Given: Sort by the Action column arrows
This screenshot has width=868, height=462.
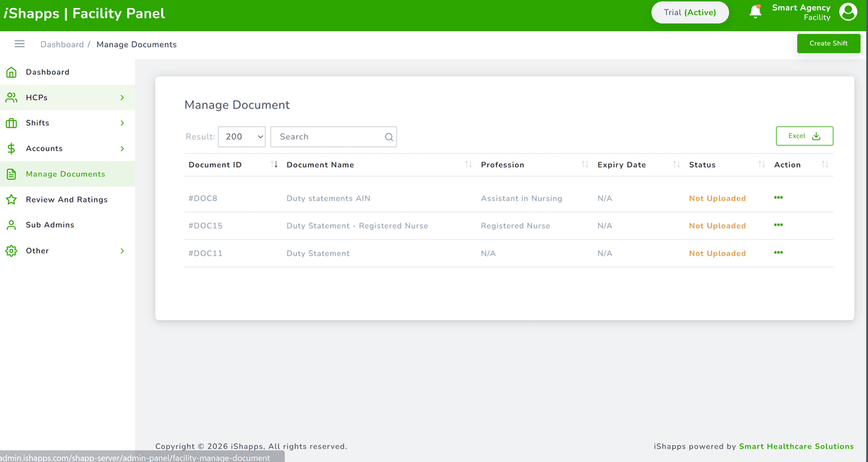Looking at the screenshot, I should (825, 165).
